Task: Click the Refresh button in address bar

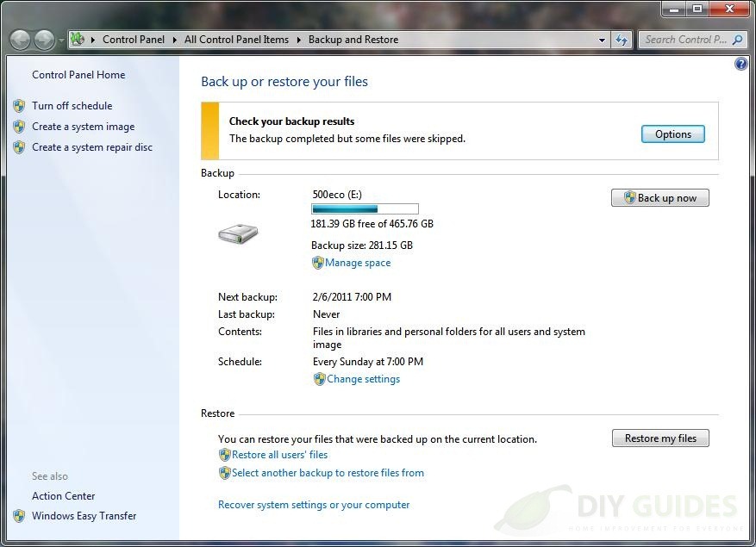Action: 622,40
